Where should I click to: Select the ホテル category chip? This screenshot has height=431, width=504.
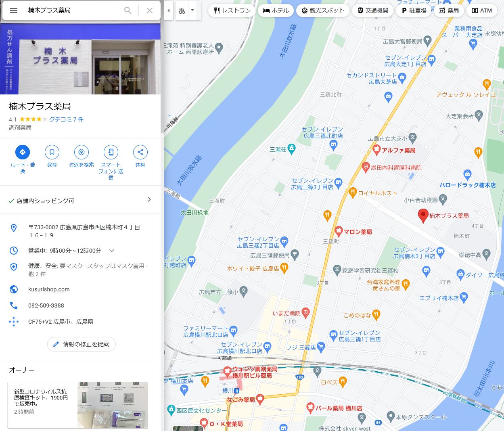276,10
